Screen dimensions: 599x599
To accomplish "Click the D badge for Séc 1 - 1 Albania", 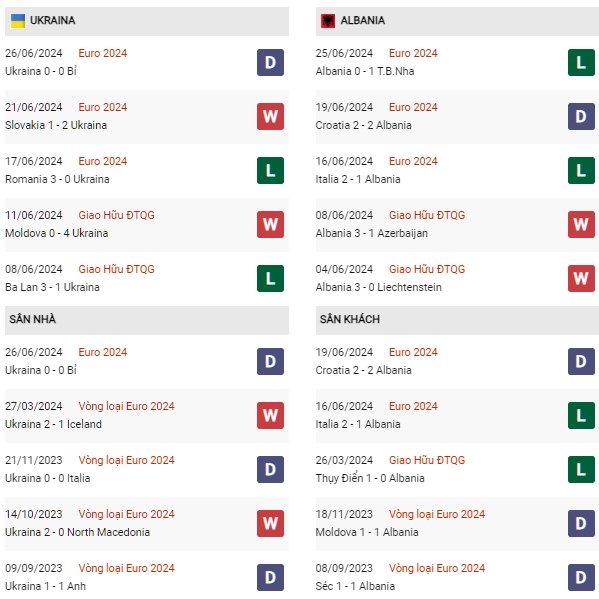I will pyautogui.click(x=581, y=577).
